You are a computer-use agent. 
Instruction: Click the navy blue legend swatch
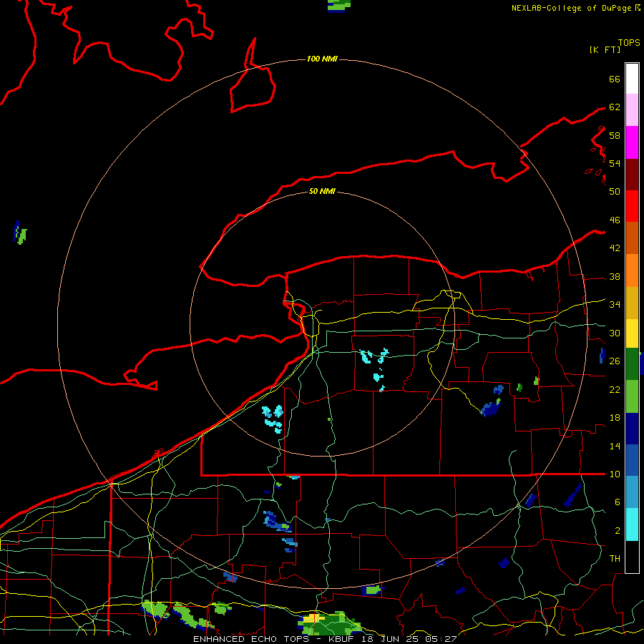point(632,429)
